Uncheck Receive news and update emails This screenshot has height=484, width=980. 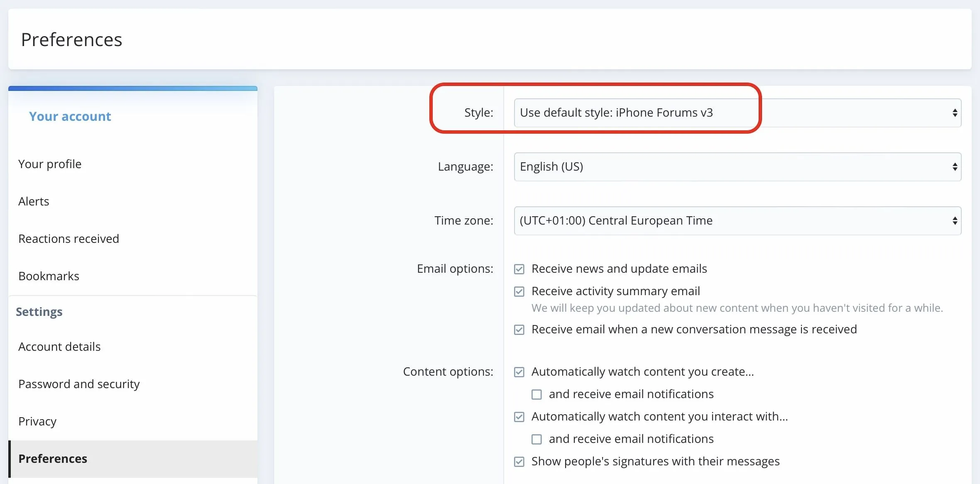pyautogui.click(x=519, y=269)
